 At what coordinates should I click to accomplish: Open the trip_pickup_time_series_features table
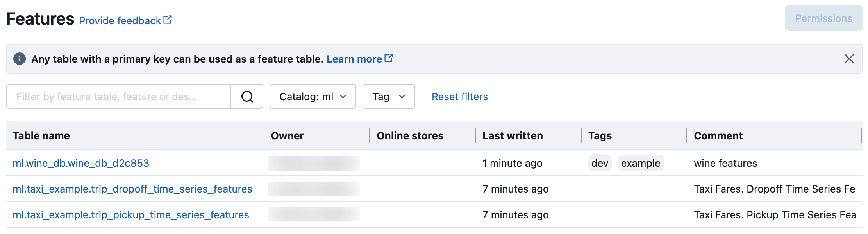coord(131,215)
